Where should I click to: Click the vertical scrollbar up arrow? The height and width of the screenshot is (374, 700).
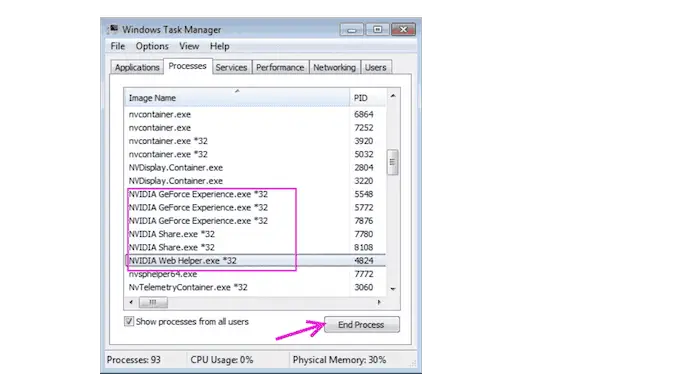click(x=393, y=96)
